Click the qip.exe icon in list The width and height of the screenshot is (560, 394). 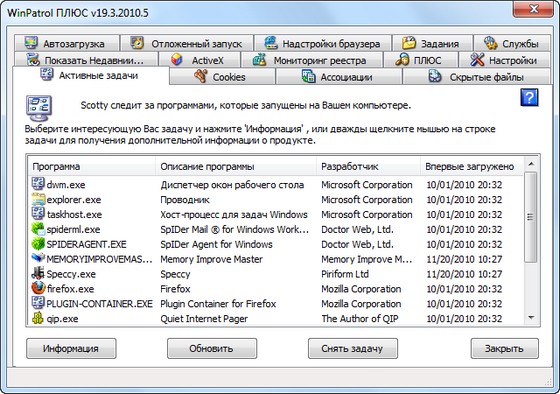(38, 318)
